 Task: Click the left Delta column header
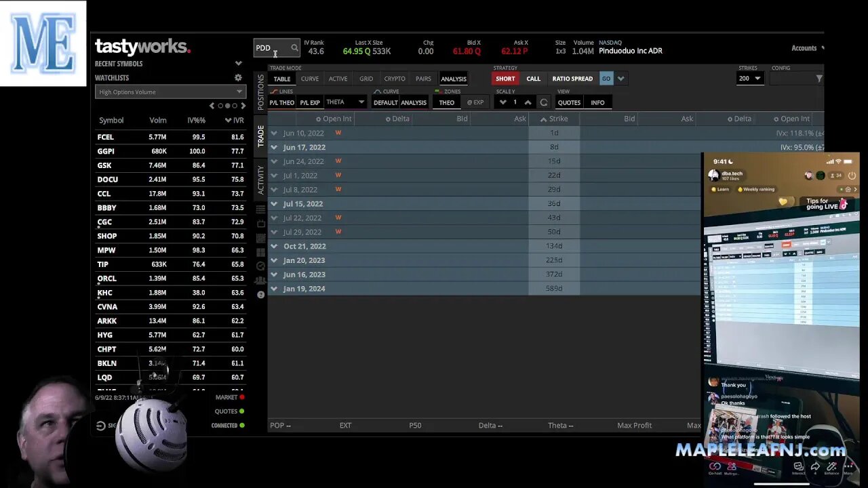pyautogui.click(x=397, y=119)
